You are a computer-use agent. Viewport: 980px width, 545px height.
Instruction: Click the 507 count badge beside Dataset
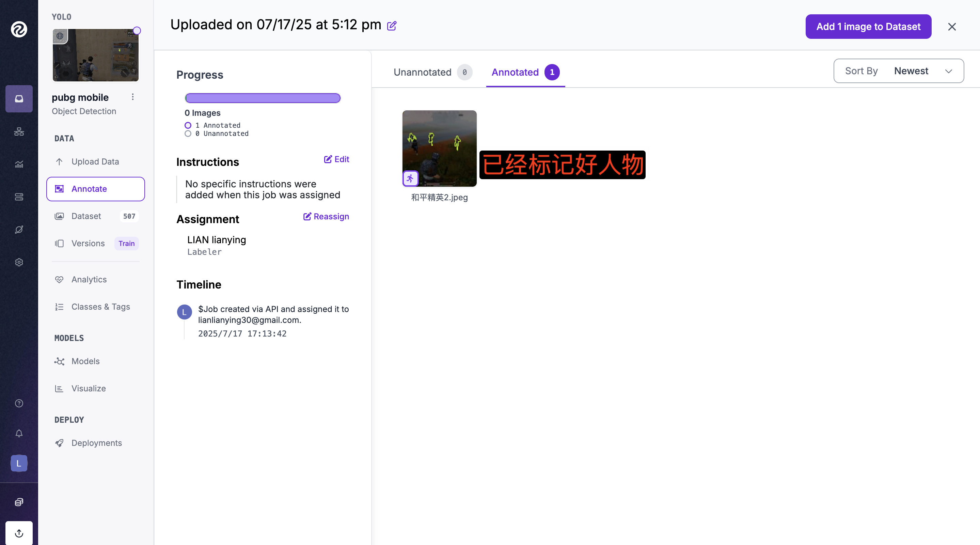coord(129,216)
